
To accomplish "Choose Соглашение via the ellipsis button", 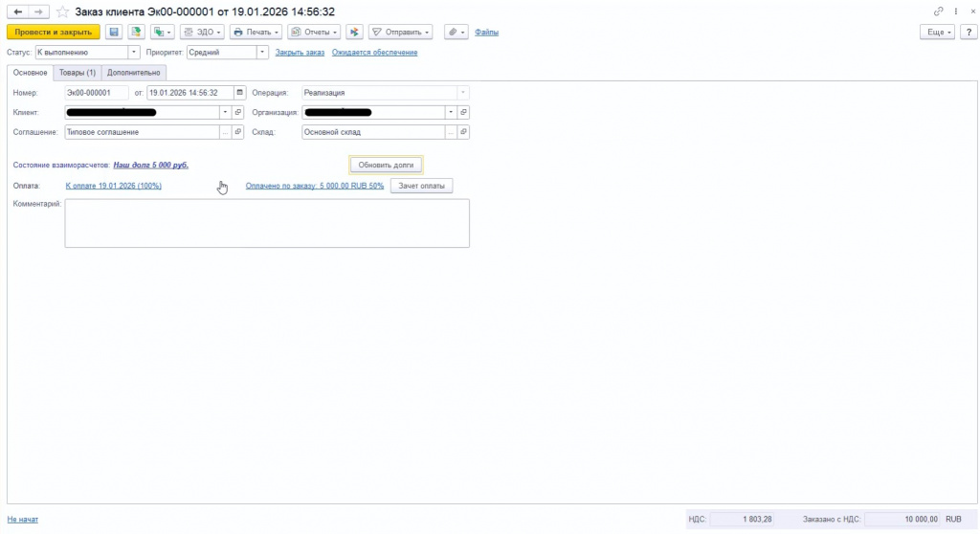I will (x=226, y=132).
